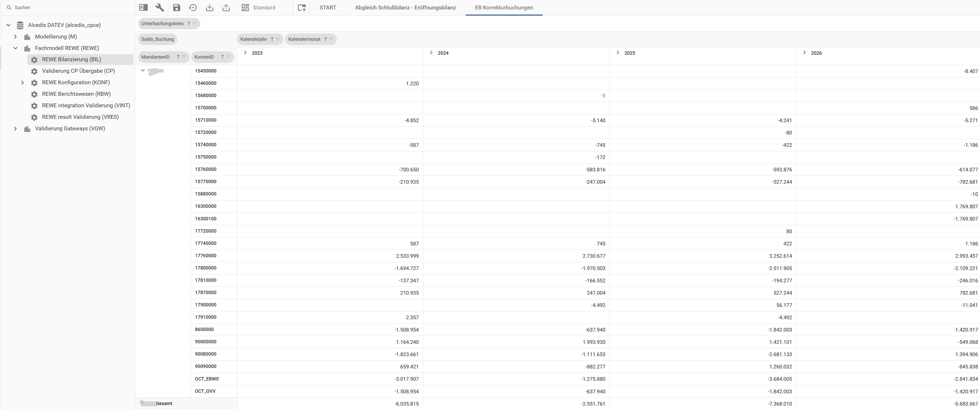980x409 pixels.
Task: Open filter on Unterbuchungskreis chip
Action: pos(194,24)
